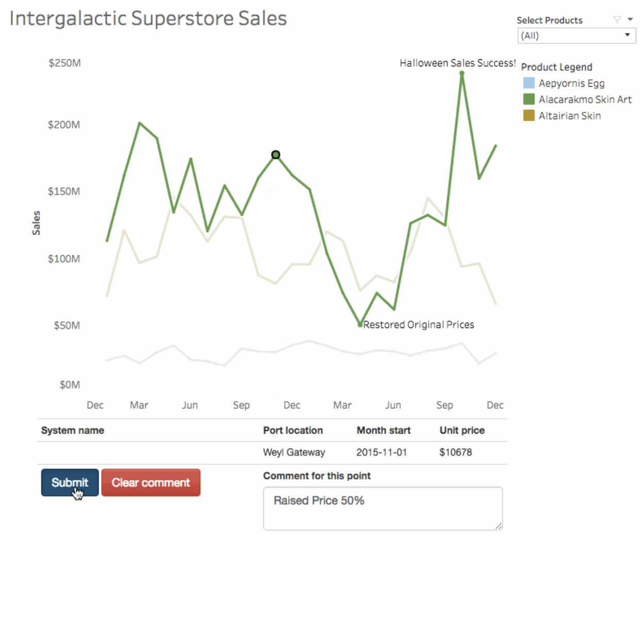Click the Halloween Sales Success peak marker

(461, 74)
